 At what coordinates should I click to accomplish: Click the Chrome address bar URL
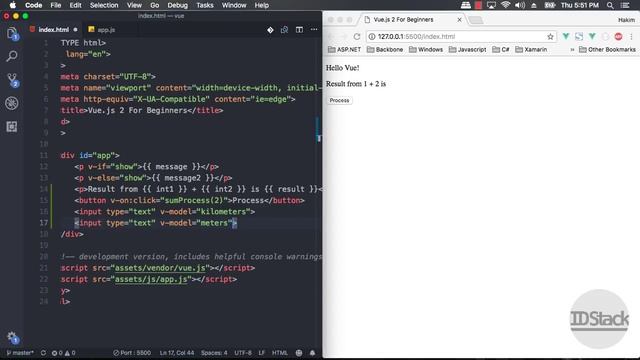pos(416,37)
